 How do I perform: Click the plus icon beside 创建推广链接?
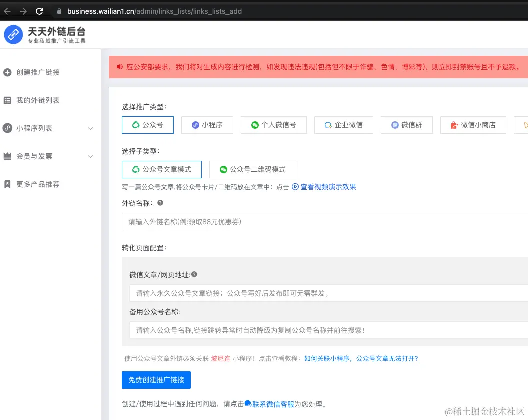click(x=7, y=72)
